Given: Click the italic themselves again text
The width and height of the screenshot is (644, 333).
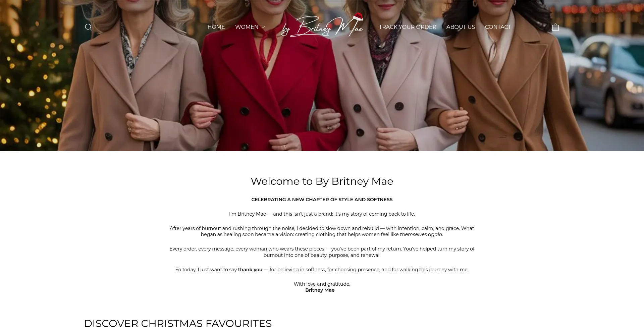Looking at the screenshot, I should click(x=421, y=234).
